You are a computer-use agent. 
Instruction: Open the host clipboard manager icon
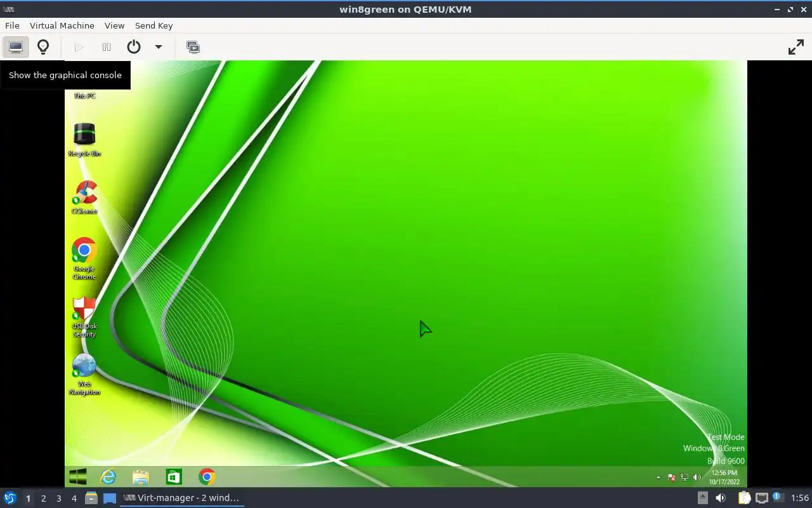[x=744, y=498]
